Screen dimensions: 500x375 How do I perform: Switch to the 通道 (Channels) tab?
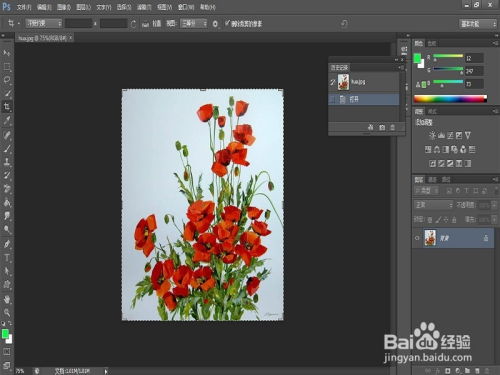coord(432,180)
